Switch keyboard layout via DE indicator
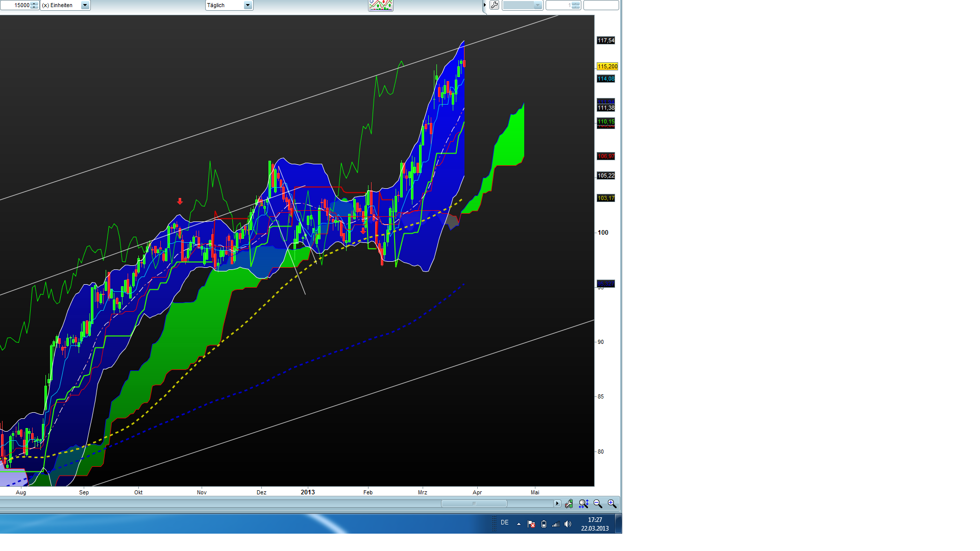Image resolution: width=980 pixels, height=551 pixels. 505,523
